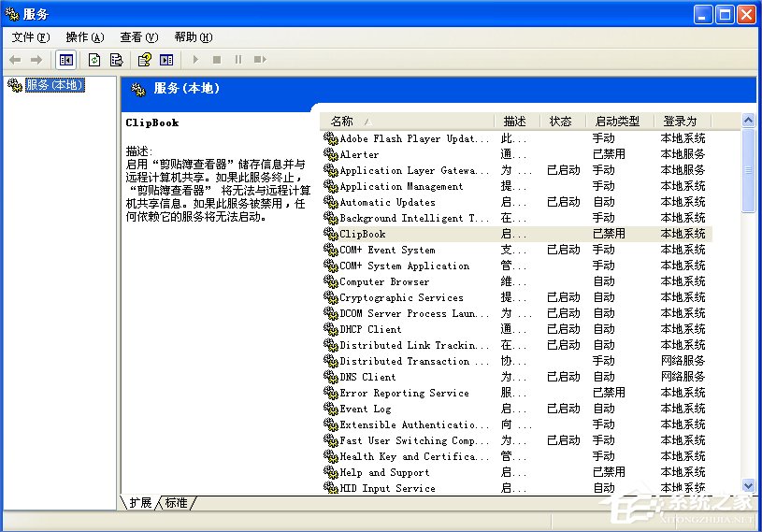Screen dimensions: 762x532
Task: Open the 查看(V) menu
Action: 139,37
